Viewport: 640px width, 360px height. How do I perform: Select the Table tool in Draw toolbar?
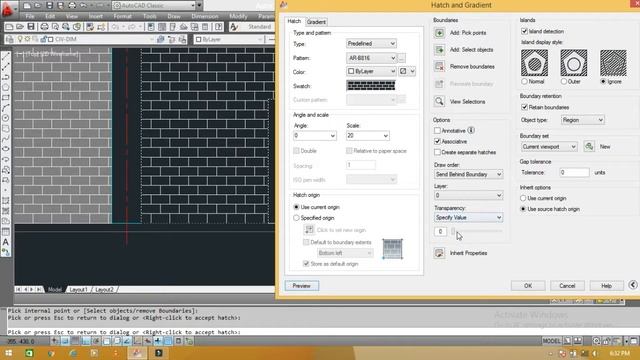[x=6, y=232]
